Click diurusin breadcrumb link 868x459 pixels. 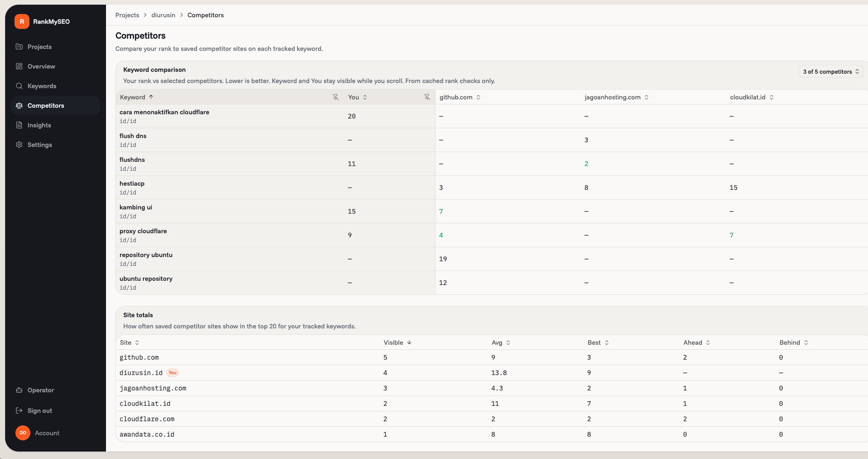click(163, 15)
